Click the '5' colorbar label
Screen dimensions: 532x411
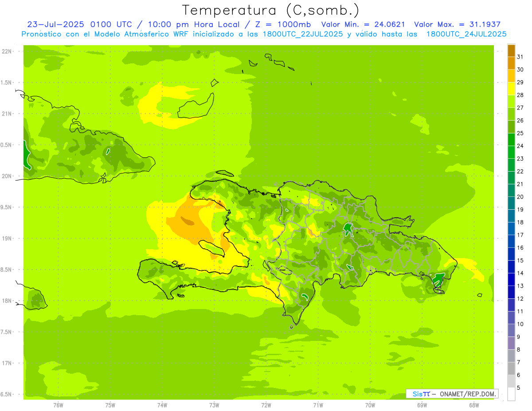519,388
